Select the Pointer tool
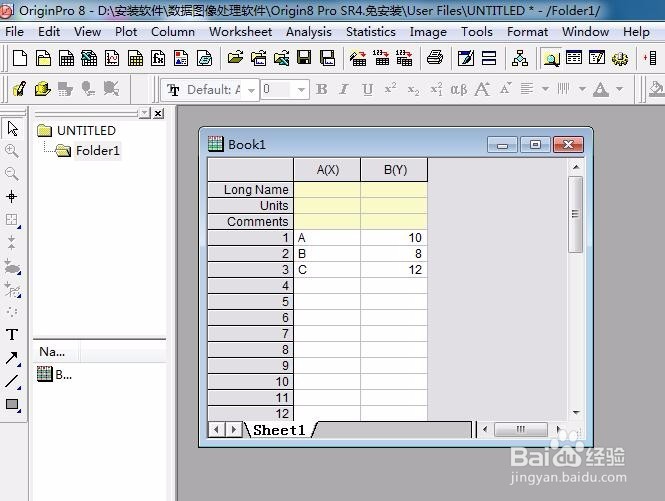Screen dimensions: 665x501 pyautogui.click(x=12, y=128)
